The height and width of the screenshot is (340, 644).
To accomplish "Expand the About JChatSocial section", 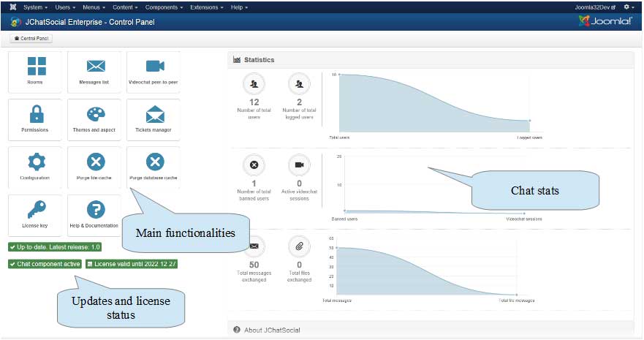I will 431,330.
